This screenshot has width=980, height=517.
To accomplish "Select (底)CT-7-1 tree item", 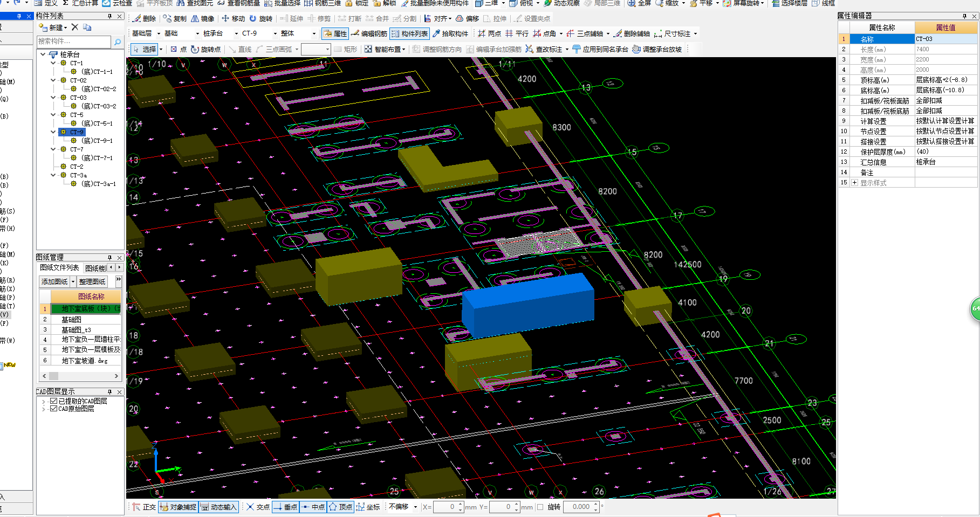I will coord(97,158).
